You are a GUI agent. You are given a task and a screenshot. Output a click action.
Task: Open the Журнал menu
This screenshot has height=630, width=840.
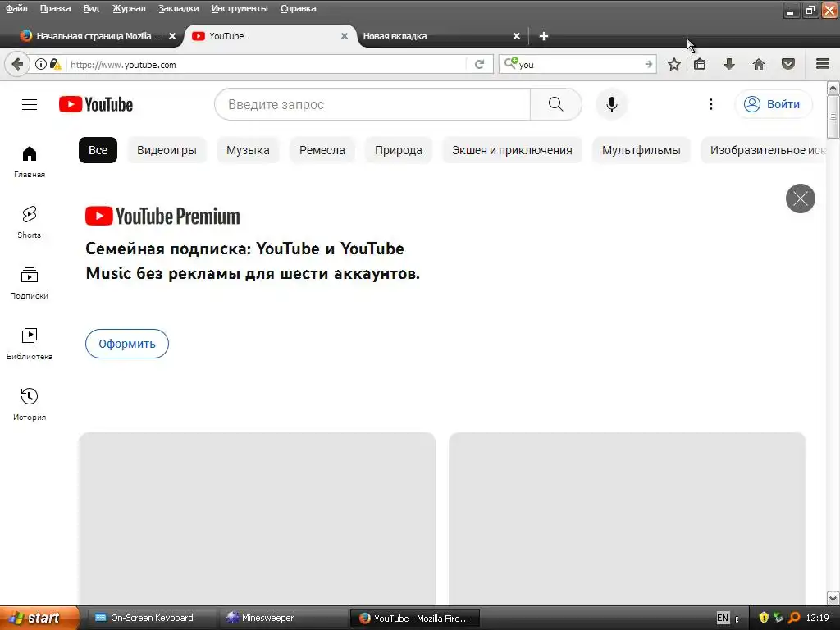click(x=129, y=8)
